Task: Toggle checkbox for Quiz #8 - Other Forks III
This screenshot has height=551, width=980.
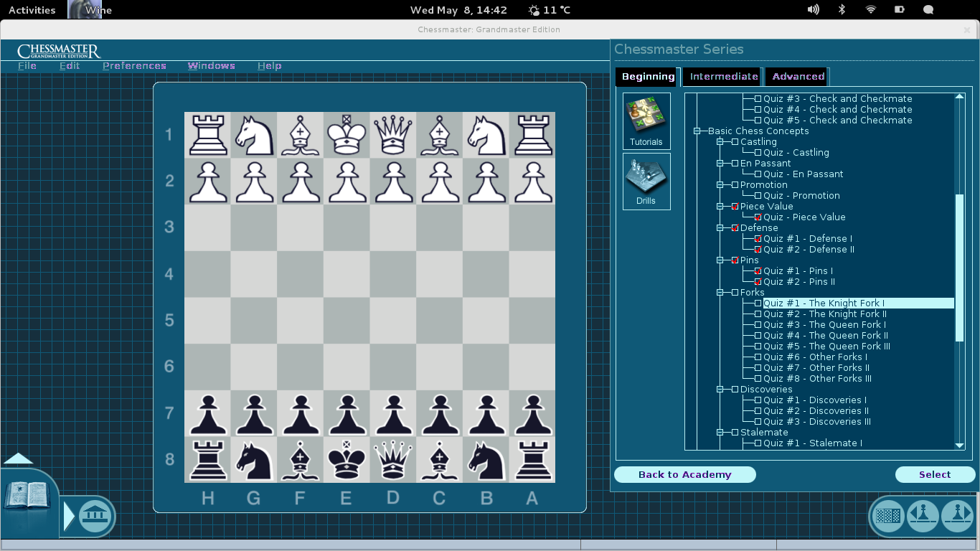Action: (758, 379)
